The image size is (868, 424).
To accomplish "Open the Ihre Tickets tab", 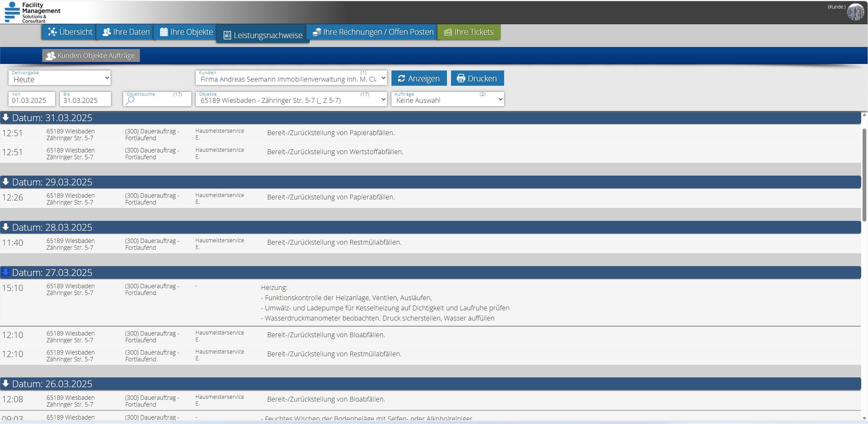I will (x=469, y=32).
